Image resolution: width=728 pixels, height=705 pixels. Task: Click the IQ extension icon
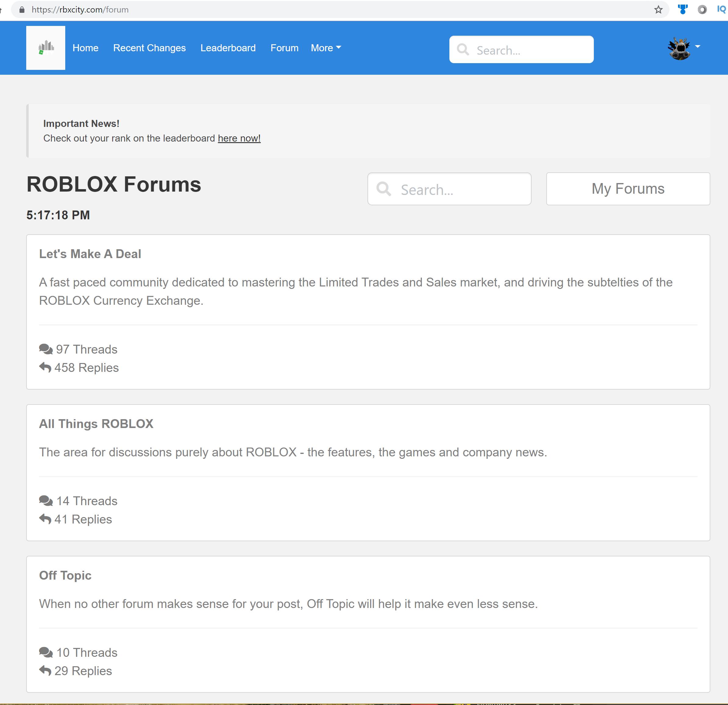721,9
